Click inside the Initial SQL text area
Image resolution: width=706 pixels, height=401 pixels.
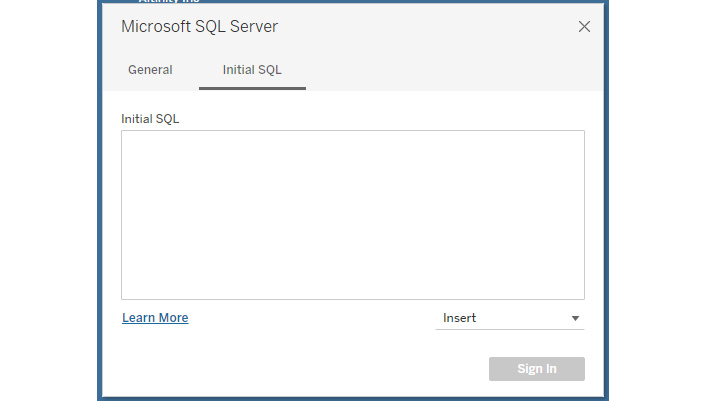353,215
